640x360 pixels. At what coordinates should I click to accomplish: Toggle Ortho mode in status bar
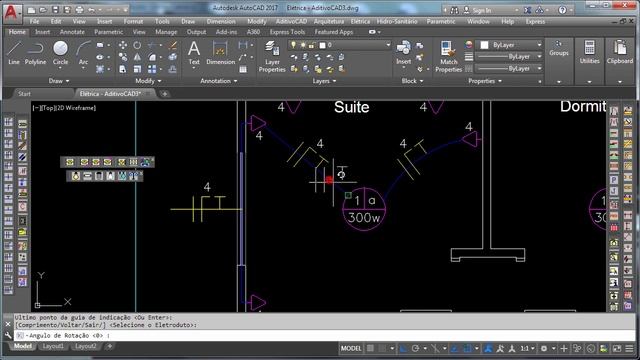403,349
